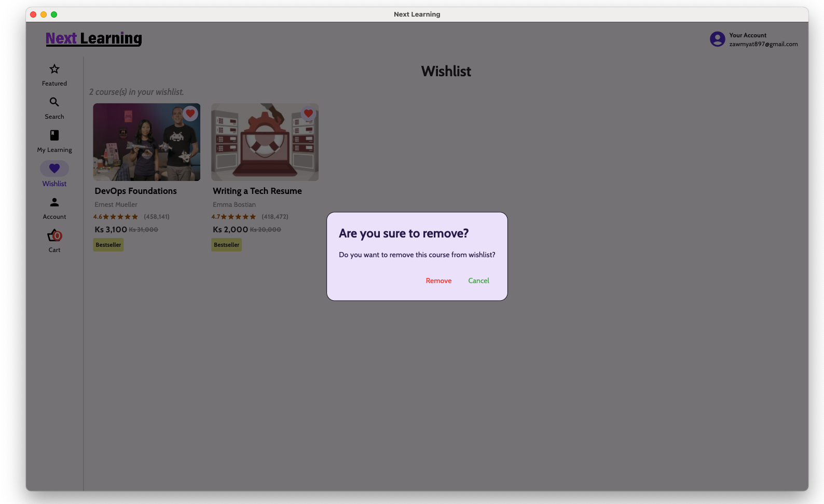The width and height of the screenshot is (824, 504).
Task: Click the green macOS fullscreen button
Action: pos(54,15)
